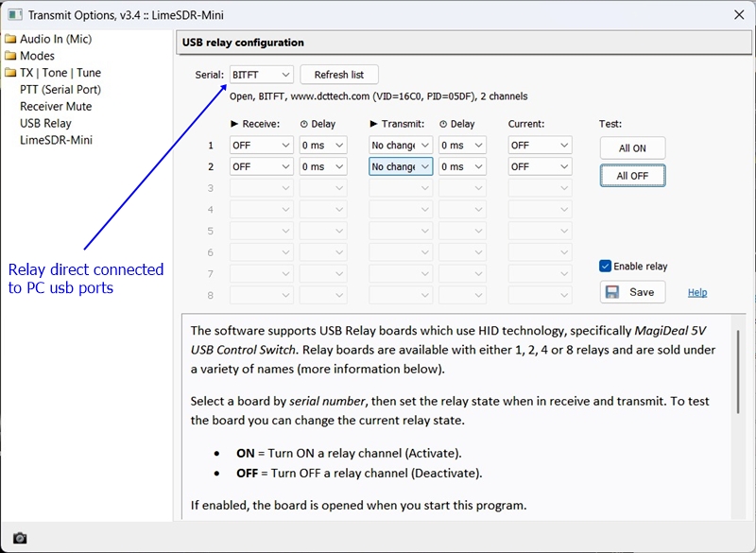The height and width of the screenshot is (553, 756).
Task: Click the Modes folder icon
Action: (x=10, y=56)
